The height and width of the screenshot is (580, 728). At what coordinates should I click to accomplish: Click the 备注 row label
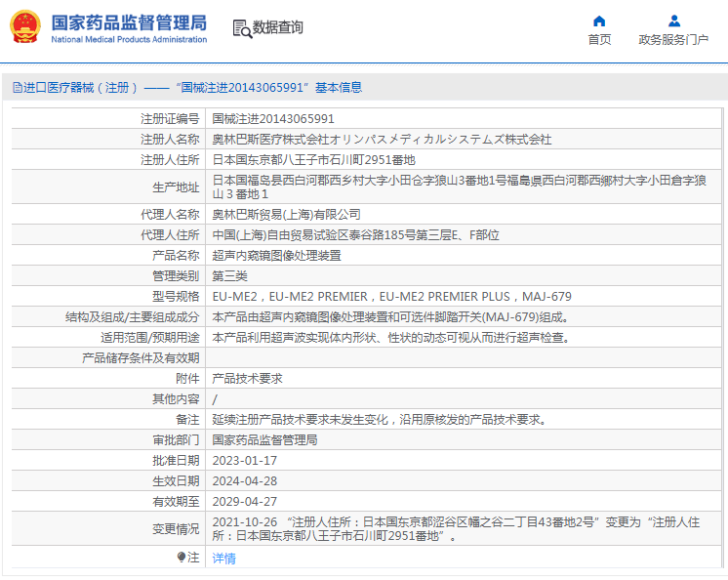point(187,419)
